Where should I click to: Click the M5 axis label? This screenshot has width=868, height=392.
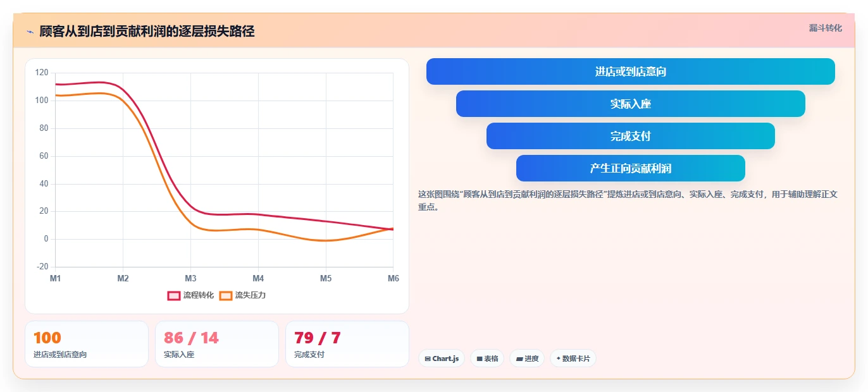326,278
